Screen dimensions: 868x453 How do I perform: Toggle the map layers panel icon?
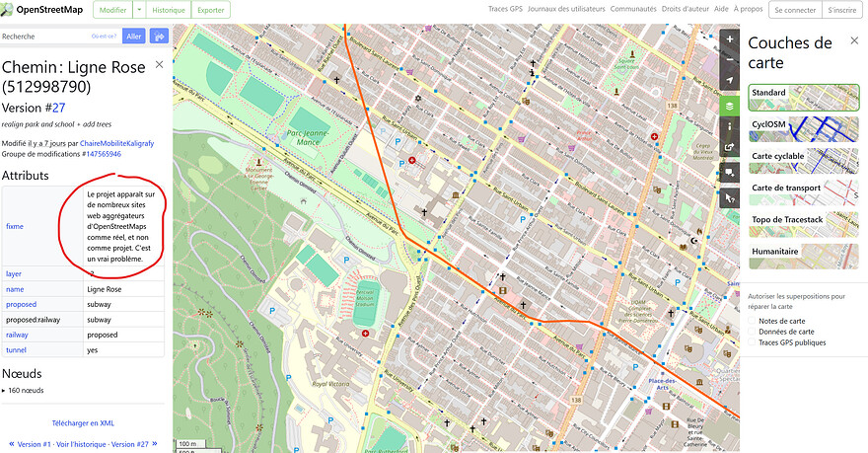click(x=730, y=106)
